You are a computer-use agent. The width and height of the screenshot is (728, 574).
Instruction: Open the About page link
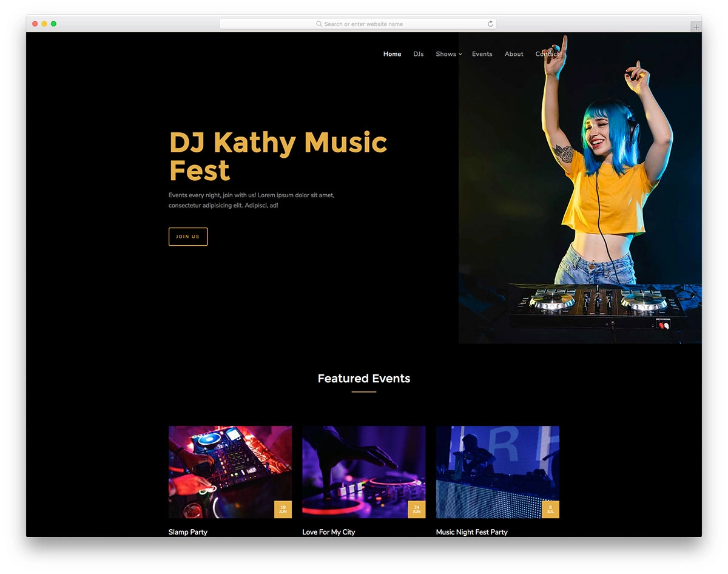point(514,54)
